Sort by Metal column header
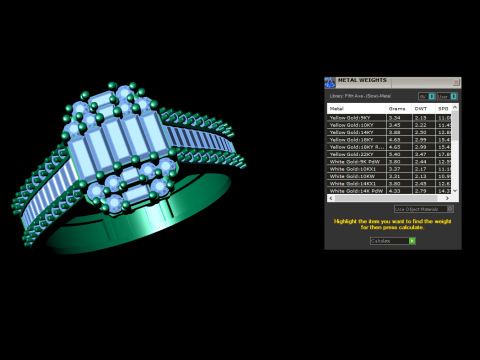This screenshot has height=360, width=480. 356,109
